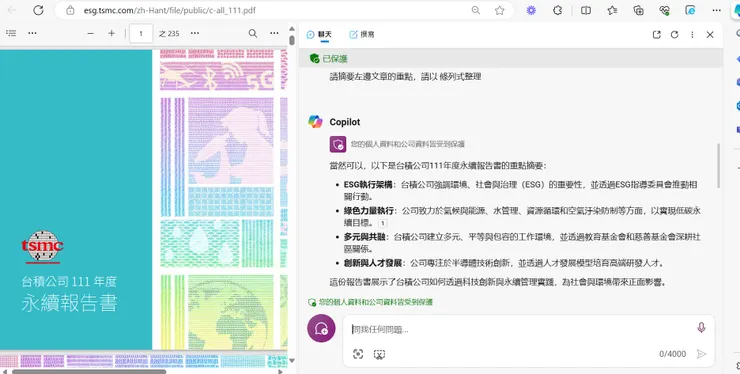Open the purple flower-shaped toolbar extension icon
The width and height of the screenshot is (740, 374).
(531, 10)
